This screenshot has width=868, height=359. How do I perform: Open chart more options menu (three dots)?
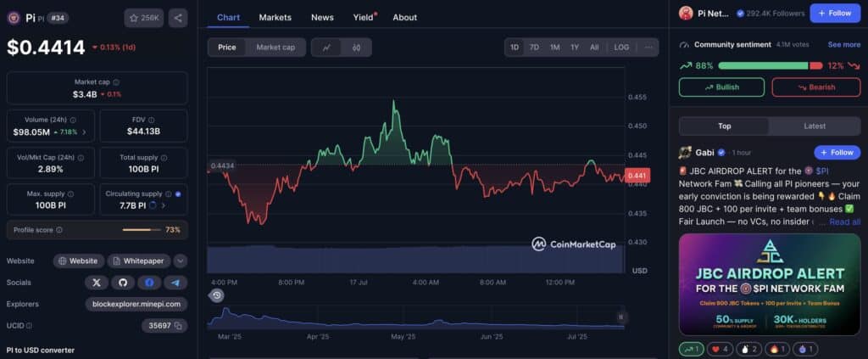pyautogui.click(x=648, y=48)
